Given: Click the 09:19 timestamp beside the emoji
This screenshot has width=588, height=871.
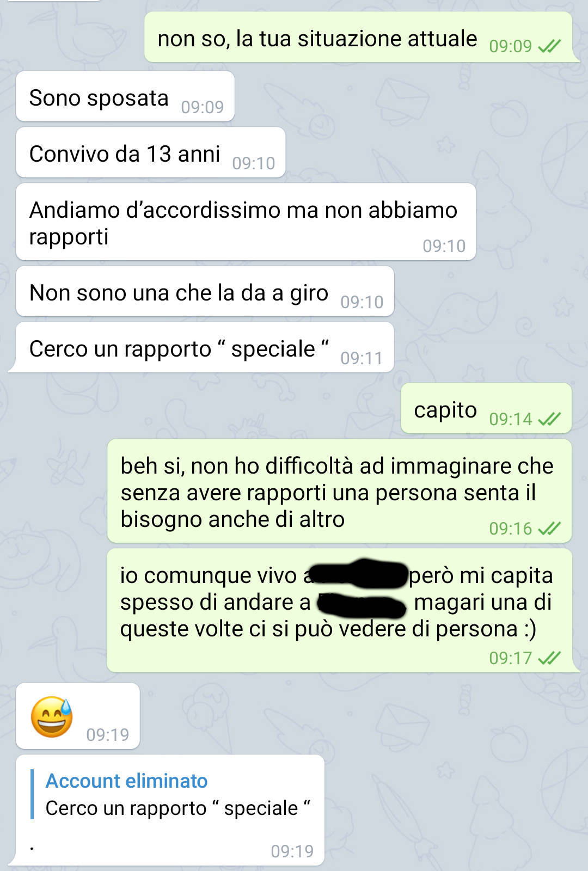Looking at the screenshot, I should coord(107,735).
